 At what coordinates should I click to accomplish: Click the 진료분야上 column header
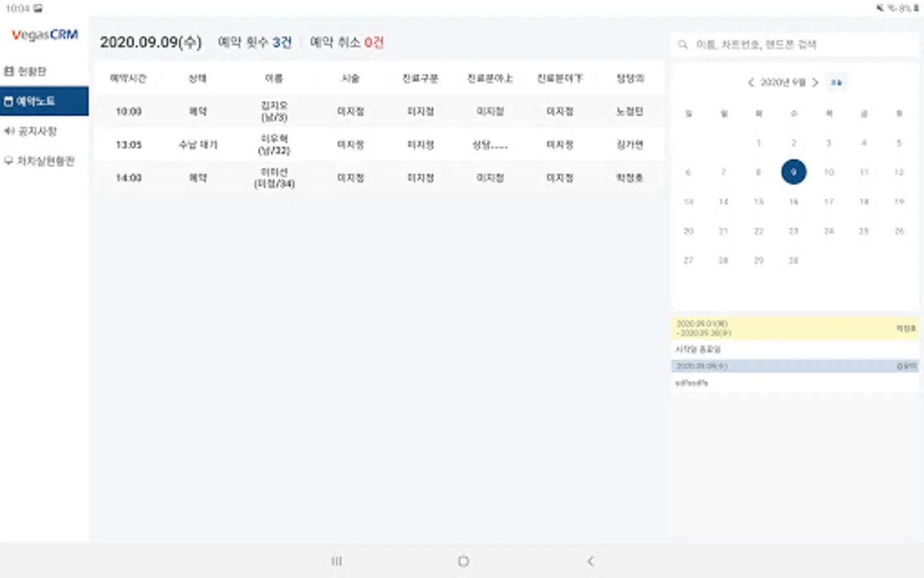(490, 78)
